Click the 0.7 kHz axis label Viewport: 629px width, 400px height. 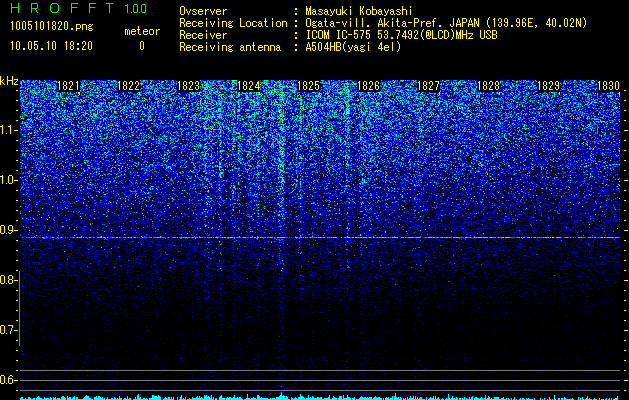tap(9, 330)
